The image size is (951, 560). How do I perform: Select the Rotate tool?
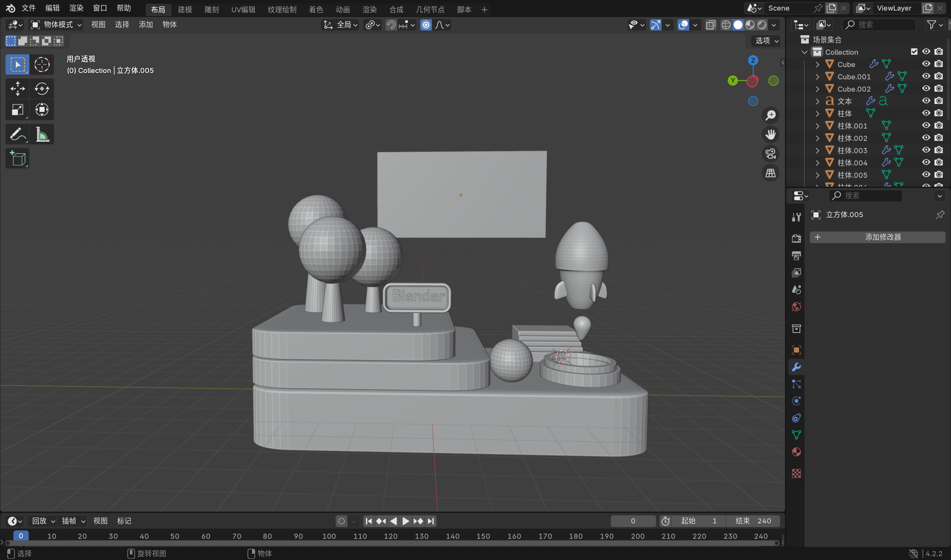(x=42, y=89)
